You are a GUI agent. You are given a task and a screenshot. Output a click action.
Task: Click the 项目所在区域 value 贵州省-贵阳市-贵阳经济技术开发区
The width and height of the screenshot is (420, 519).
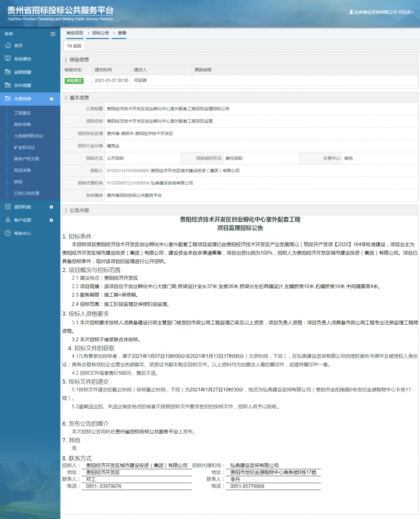(x=140, y=134)
